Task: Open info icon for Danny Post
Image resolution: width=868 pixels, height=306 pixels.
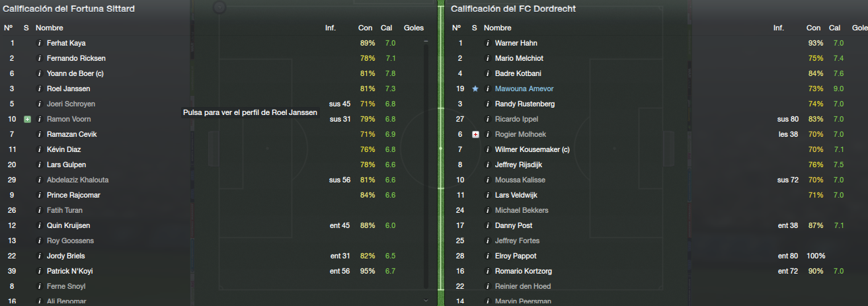Action: (487, 225)
